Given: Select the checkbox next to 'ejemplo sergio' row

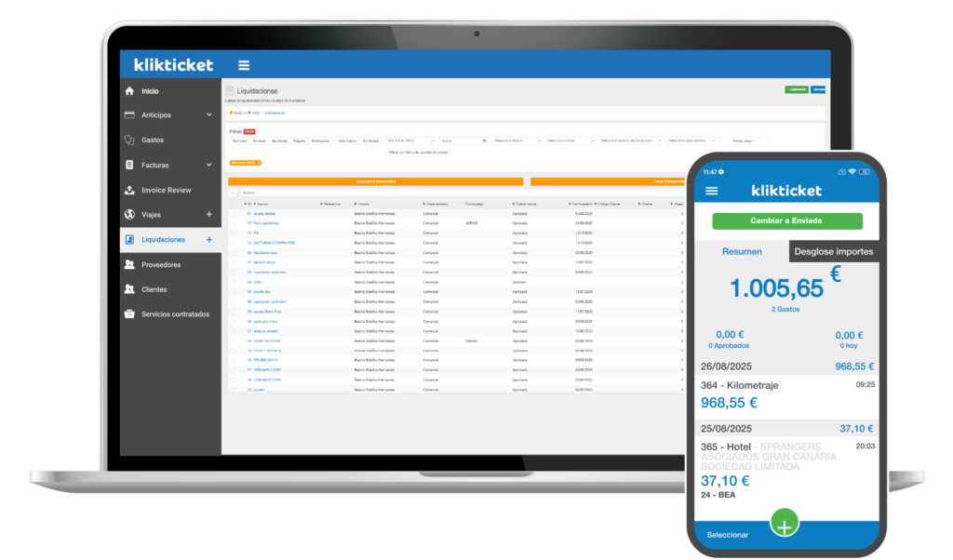Looking at the screenshot, I should 232,262.
